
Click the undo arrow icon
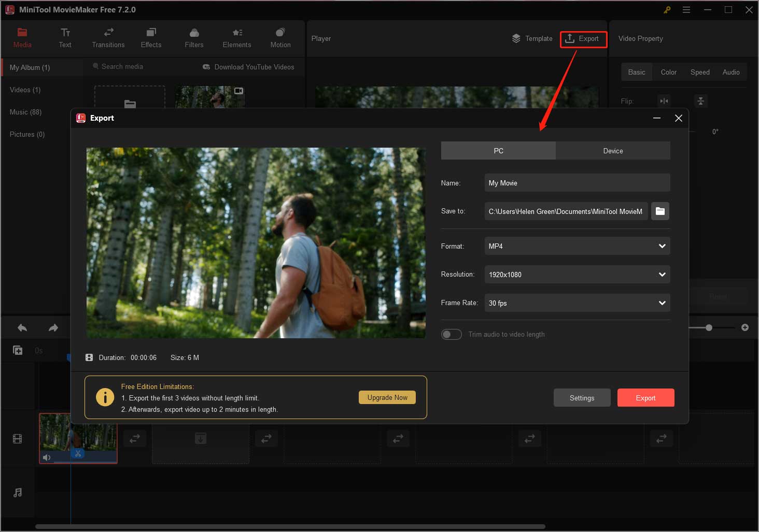pos(22,327)
